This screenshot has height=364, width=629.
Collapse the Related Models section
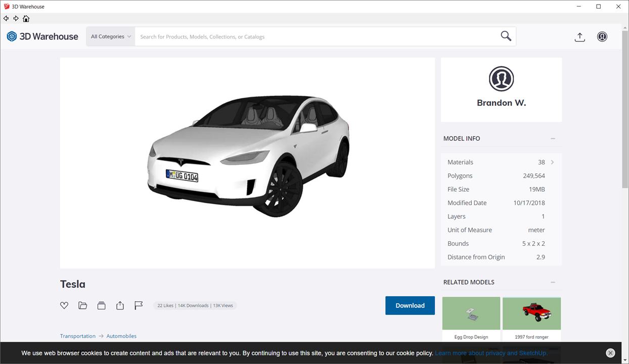[x=553, y=282]
